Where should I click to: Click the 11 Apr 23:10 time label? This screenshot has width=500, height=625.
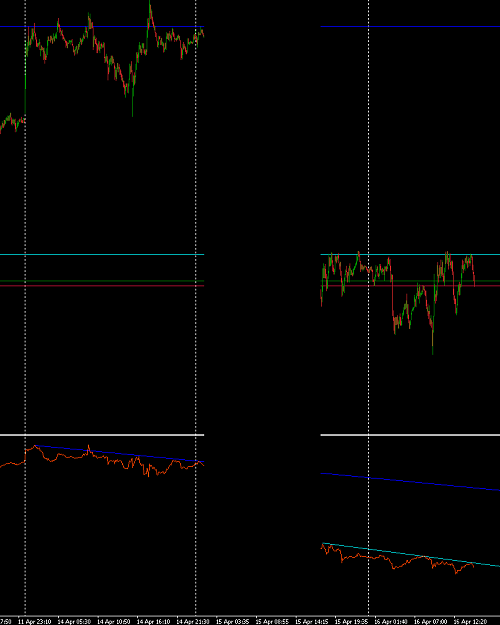pyautogui.click(x=35, y=621)
